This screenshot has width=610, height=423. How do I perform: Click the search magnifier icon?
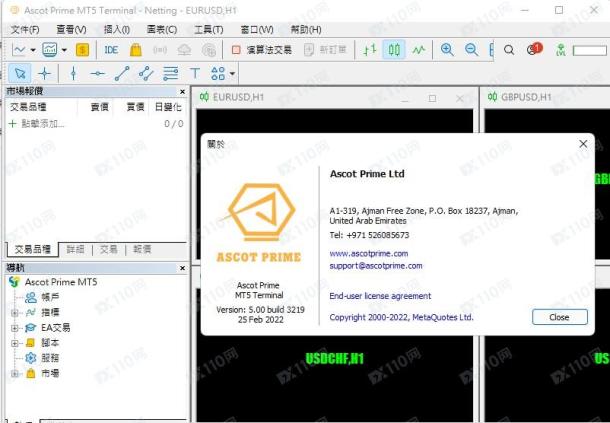tap(509, 50)
